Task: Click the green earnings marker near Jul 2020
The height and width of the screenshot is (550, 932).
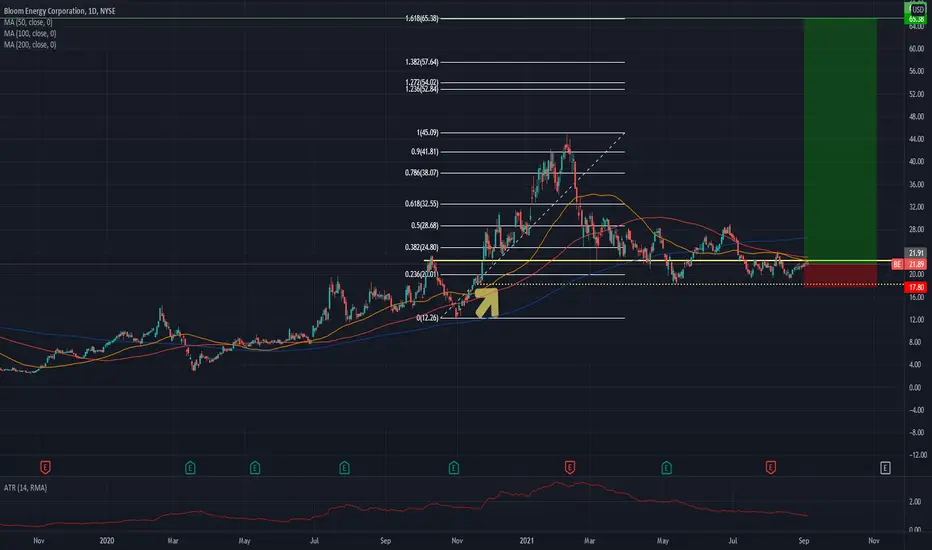Action: point(344,468)
